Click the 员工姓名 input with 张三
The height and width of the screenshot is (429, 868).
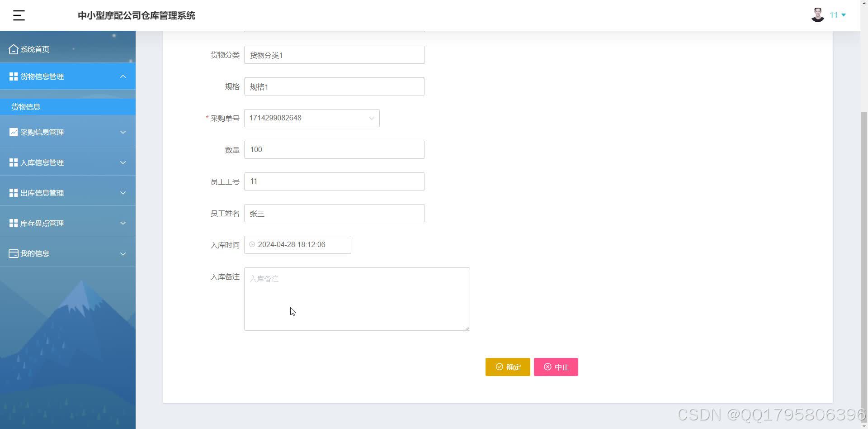[x=335, y=213]
